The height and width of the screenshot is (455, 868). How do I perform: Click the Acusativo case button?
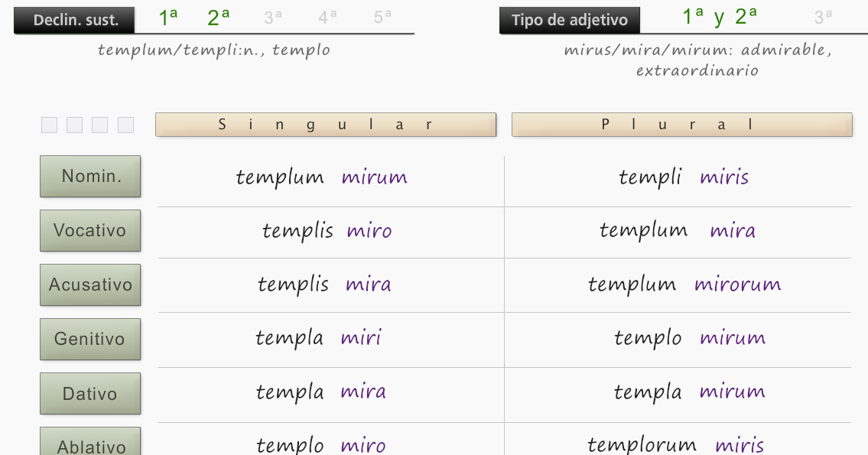90,284
